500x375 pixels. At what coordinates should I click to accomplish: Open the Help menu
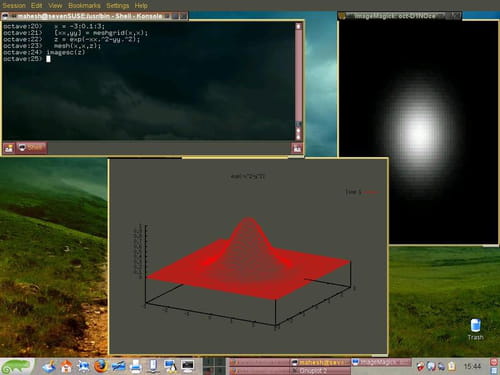141,5
